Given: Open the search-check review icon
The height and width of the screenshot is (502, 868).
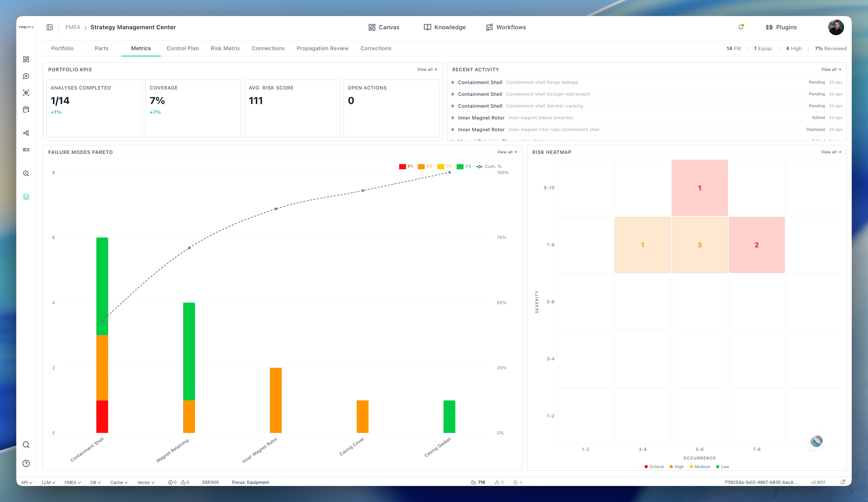Looking at the screenshot, I should (x=26, y=173).
